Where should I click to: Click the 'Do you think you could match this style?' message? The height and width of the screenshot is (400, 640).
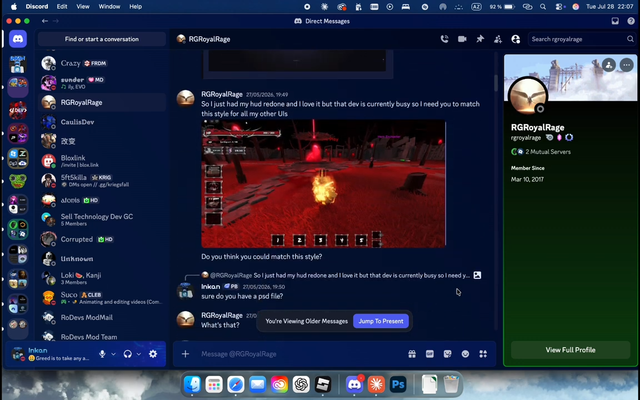tap(262, 257)
